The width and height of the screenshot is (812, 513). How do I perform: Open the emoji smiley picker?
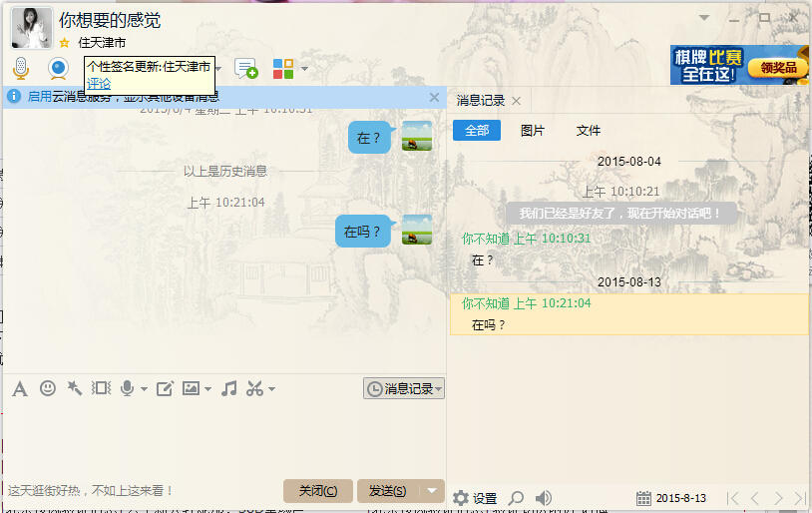point(47,388)
